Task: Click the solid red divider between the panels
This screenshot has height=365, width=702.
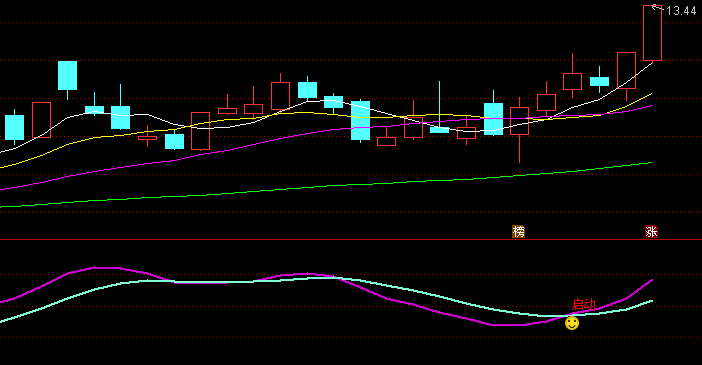Action: coord(351,240)
